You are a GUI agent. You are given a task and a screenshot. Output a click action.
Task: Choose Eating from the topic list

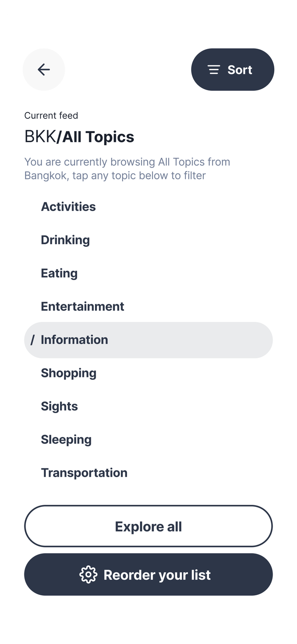59,274
